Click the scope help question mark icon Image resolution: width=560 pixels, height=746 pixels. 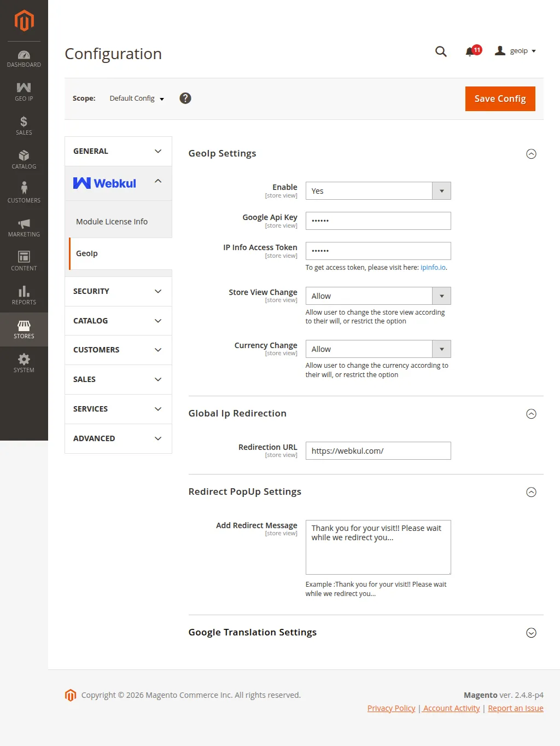pyautogui.click(x=185, y=99)
